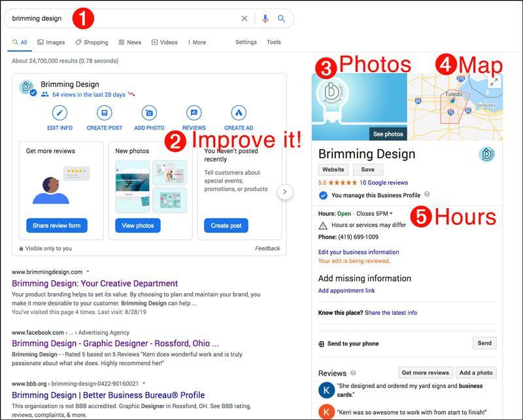Open the 10 Google reviews link
The height and width of the screenshot is (420, 523).
click(384, 183)
